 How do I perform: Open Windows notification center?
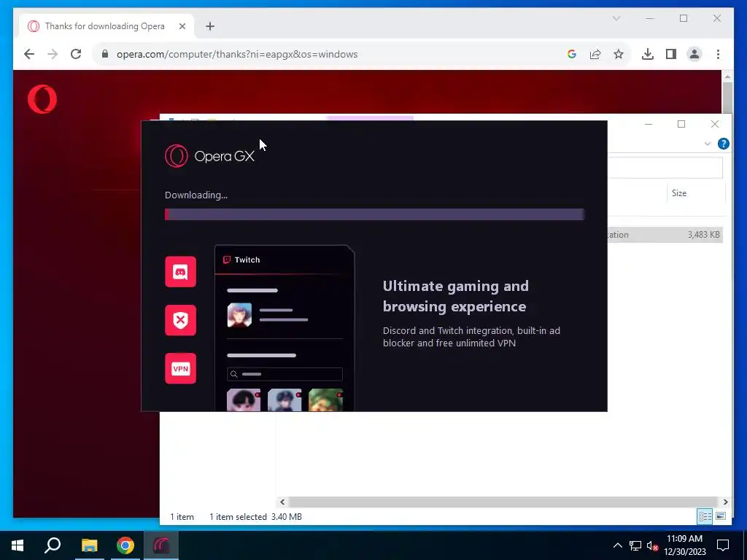tap(723, 545)
